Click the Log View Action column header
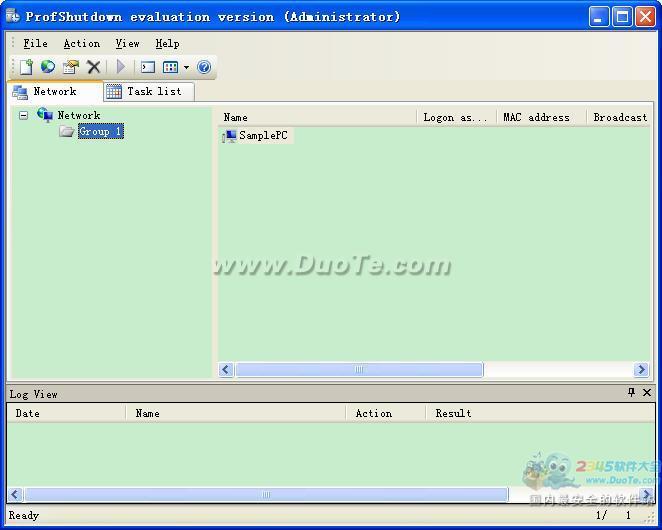The height and width of the screenshot is (530, 662). tap(385, 413)
